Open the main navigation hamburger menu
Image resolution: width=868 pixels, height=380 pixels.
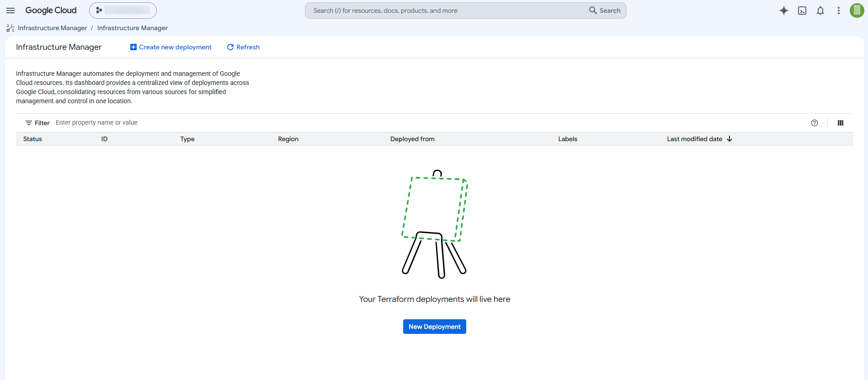11,11
